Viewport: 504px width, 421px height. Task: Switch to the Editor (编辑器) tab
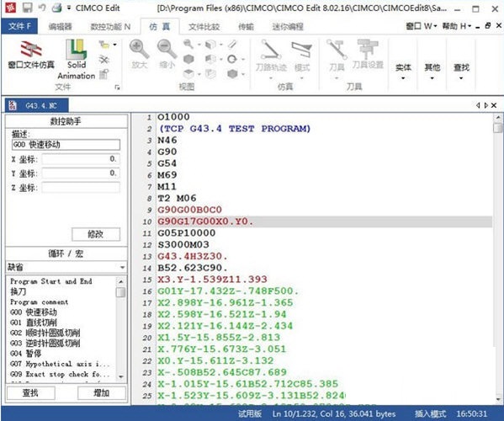point(60,27)
